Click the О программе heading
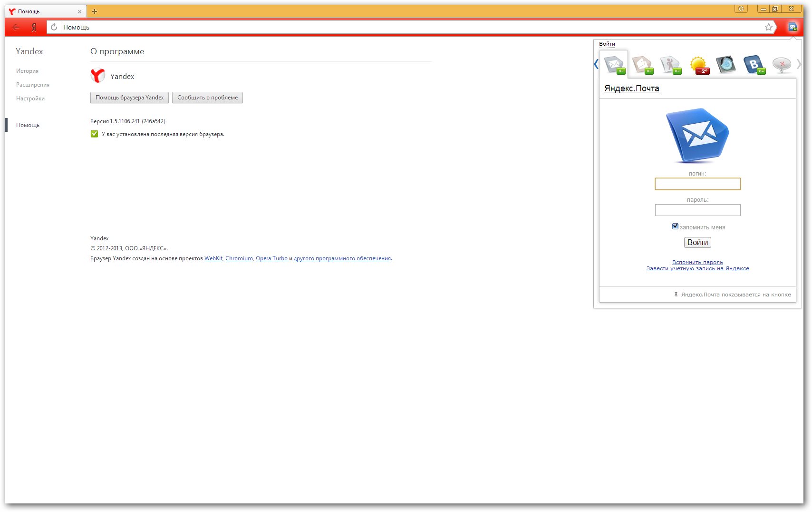 117,51
